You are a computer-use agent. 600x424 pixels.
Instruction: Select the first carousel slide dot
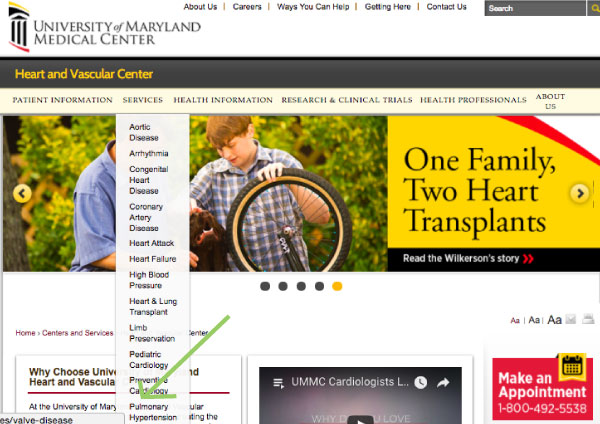point(265,286)
